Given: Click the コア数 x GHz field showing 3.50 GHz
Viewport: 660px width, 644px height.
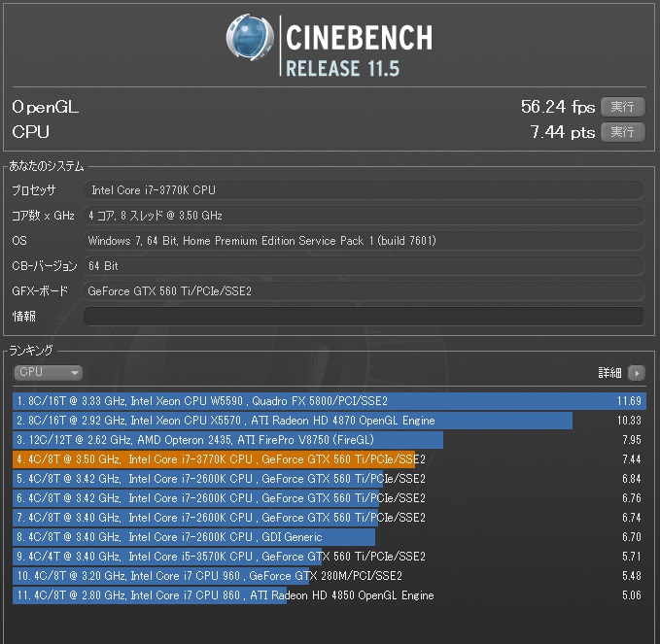Looking at the screenshot, I should 364,216.
